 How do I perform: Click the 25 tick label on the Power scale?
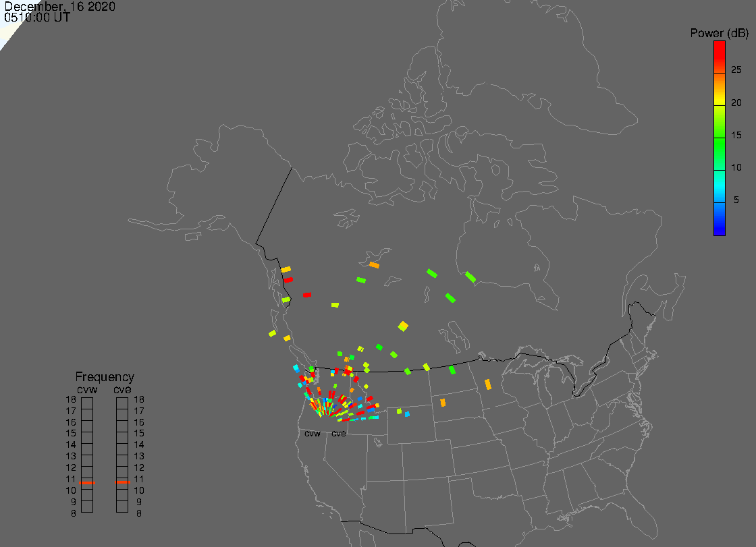[x=736, y=70]
